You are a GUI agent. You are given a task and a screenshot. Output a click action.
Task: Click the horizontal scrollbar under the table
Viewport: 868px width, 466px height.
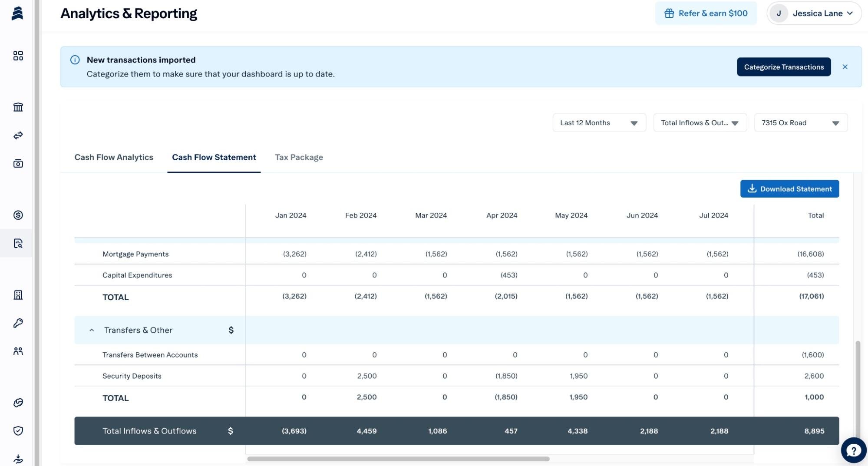(398, 459)
